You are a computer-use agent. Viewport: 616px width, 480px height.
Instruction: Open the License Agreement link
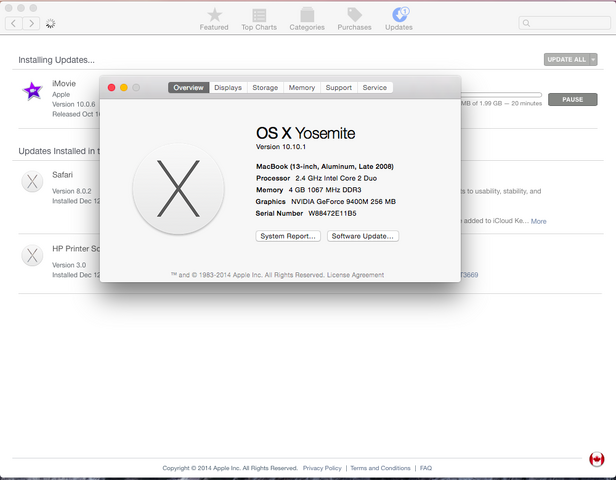pyautogui.click(x=356, y=275)
